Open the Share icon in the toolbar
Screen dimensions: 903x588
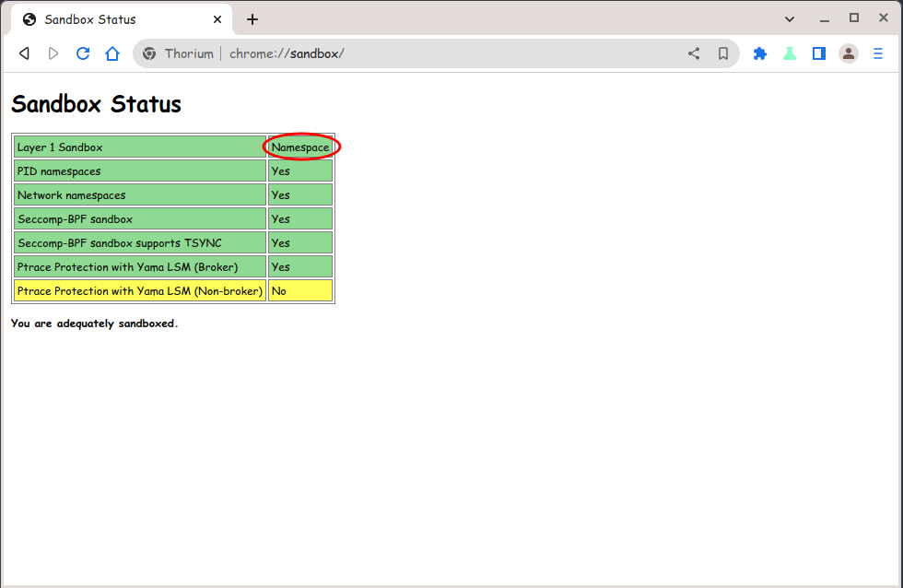[x=693, y=53]
